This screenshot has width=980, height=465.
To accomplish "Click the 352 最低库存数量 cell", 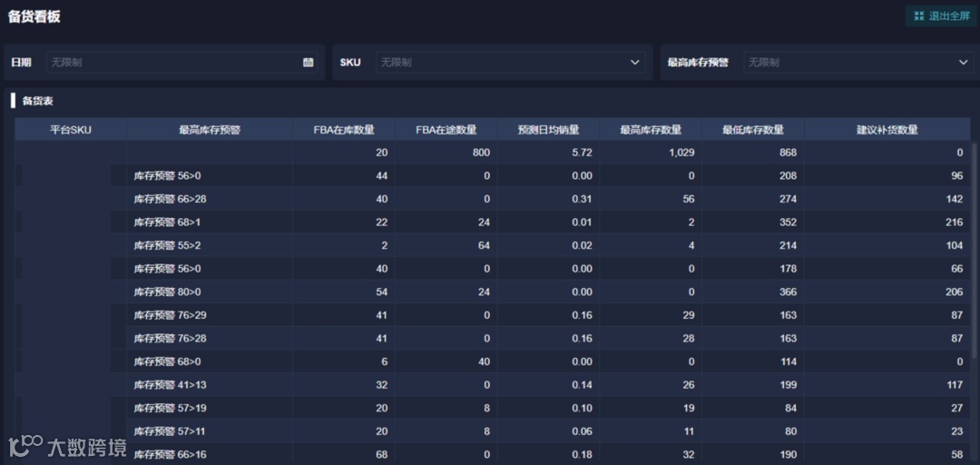I will coord(752,223).
